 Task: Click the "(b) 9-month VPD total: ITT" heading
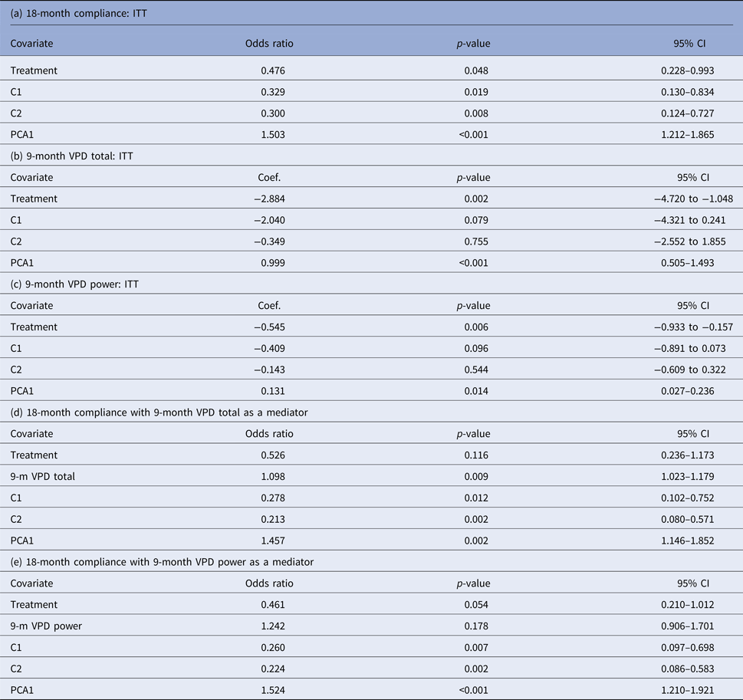pos(71,156)
